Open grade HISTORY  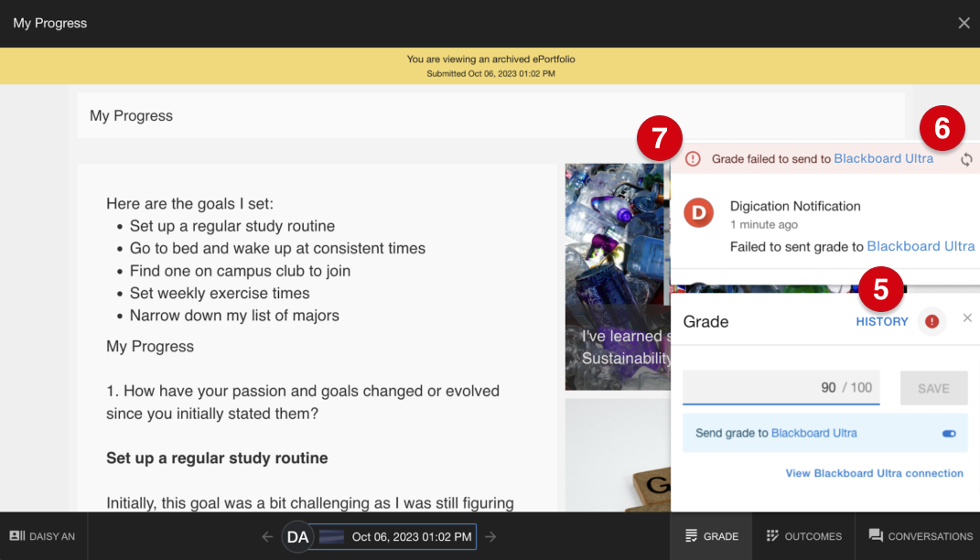click(882, 321)
